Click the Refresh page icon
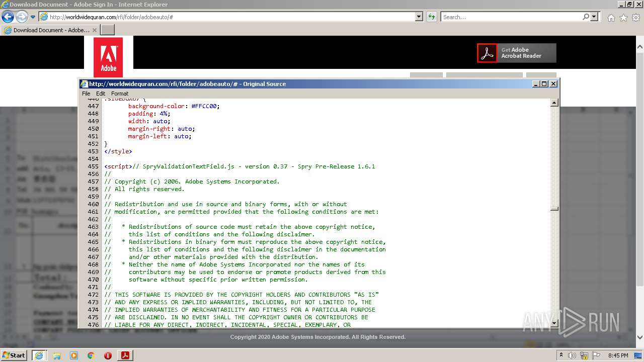 click(431, 17)
